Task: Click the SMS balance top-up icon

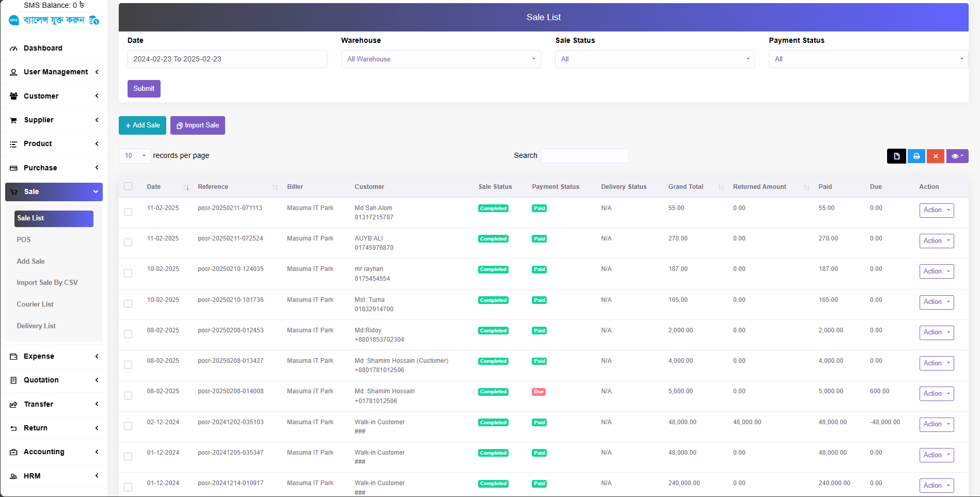Action: tap(93, 20)
